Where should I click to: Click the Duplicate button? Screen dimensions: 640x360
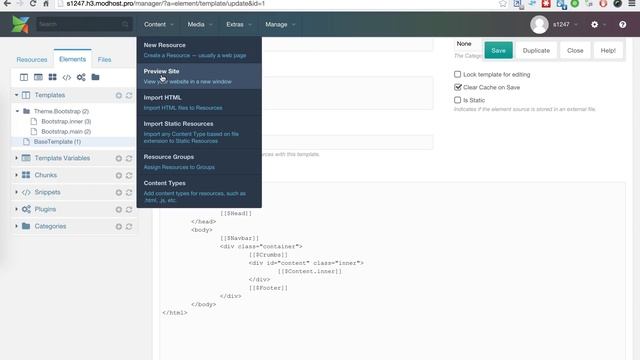(536, 51)
